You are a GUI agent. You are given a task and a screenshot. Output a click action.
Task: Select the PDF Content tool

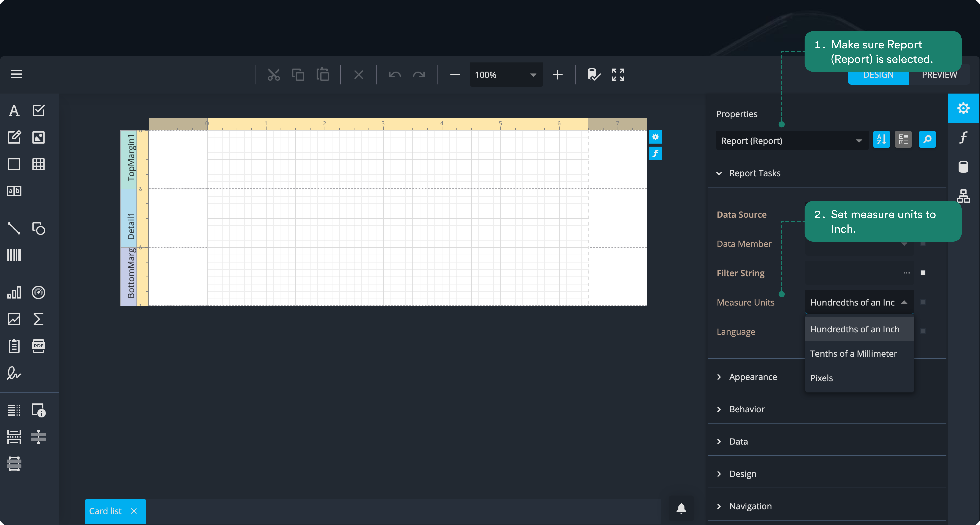point(38,346)
